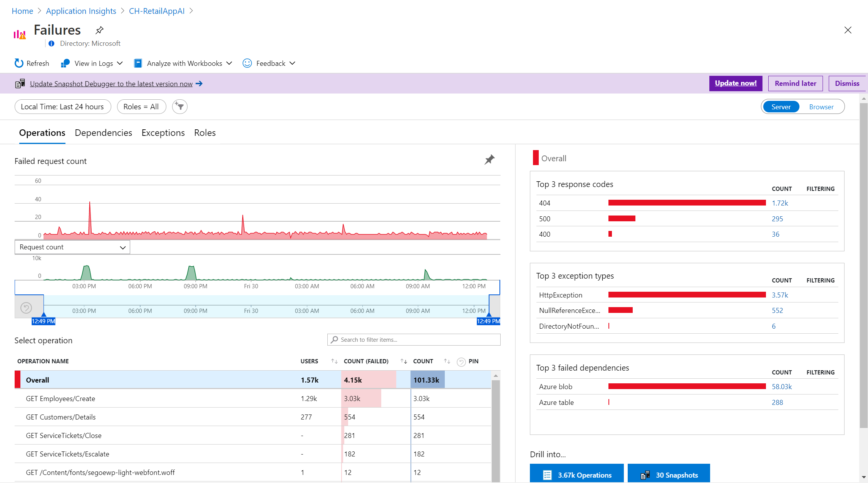Image resolution: width=868 pixels, height=483 pixels.
Task: Expand the Analyze with Workbooks dropdown
Action: (x=229, y=63)
